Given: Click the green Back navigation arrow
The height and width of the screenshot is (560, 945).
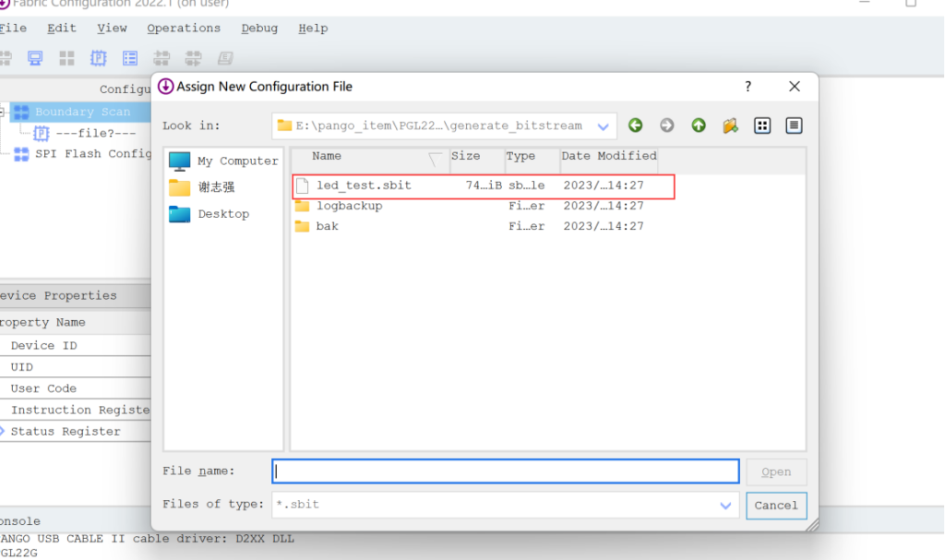Looking at the screenshot, I should click(x=635, y=125).
